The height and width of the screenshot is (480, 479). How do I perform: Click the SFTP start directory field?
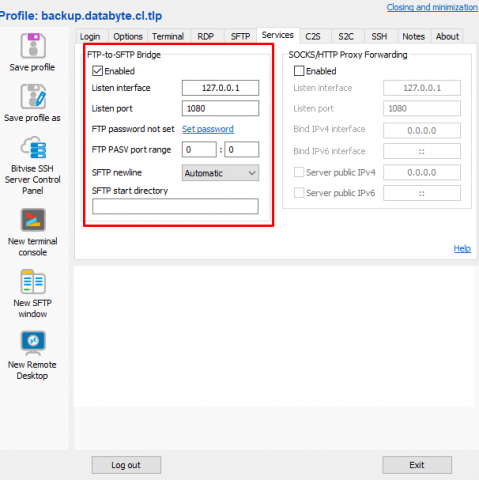coord(175,206)
